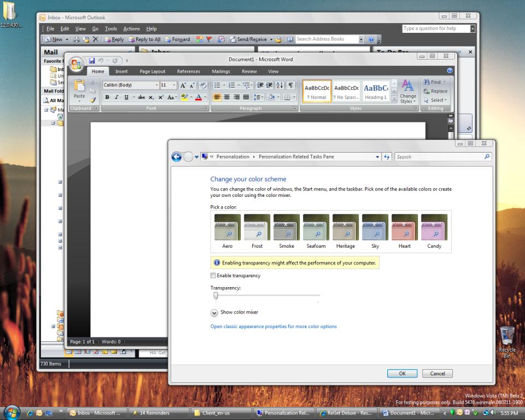Click the font color A icon in Word
Image resolution: width=525 pixels, height=420 pixels.
(199, 97)
